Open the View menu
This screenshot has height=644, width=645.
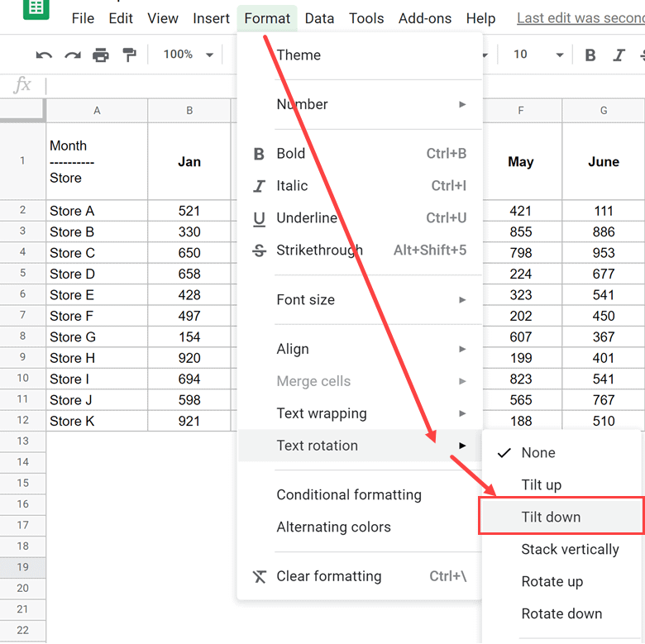click(x=163, y=18)
